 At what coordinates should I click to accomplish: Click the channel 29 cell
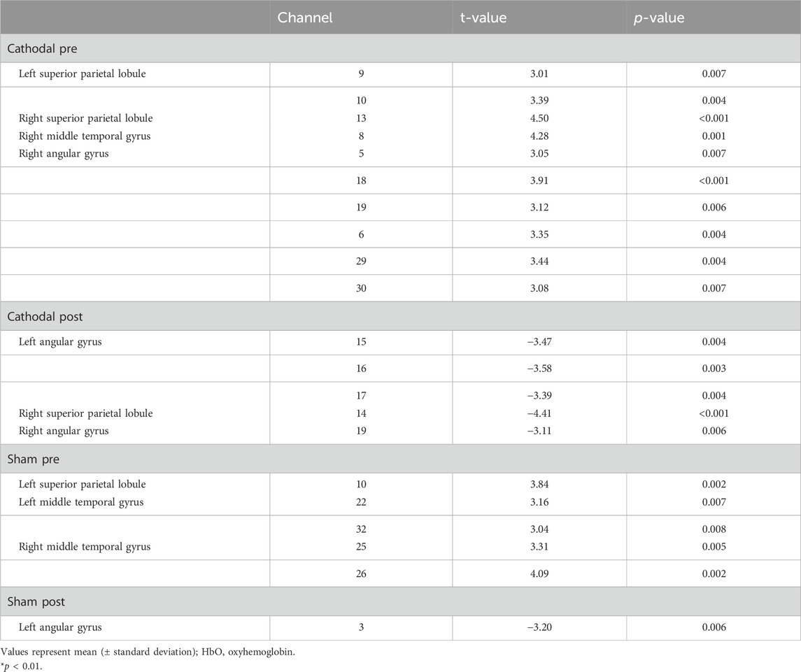pyautogui.click(x=361, y=262)
